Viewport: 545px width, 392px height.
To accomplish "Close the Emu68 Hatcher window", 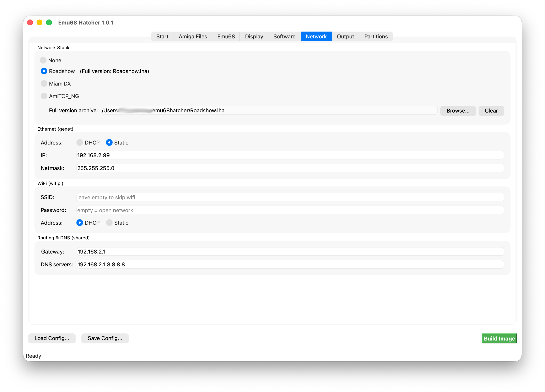I will pos(30,23).
